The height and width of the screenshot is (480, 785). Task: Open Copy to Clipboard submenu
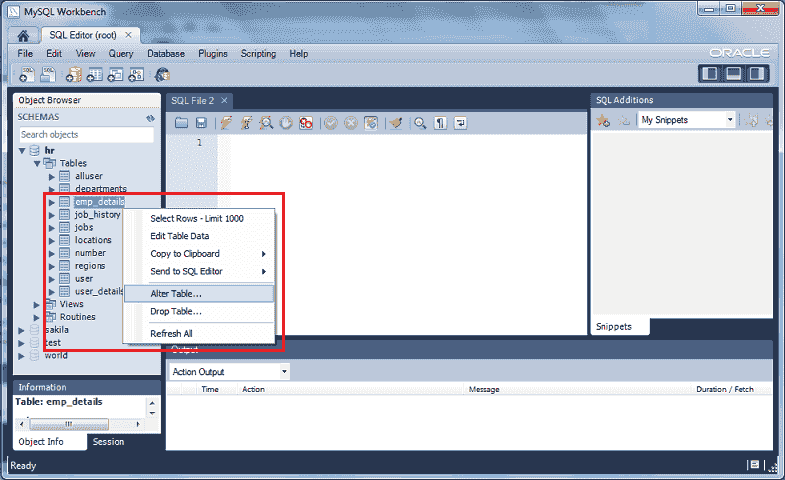tap(199, 254)
